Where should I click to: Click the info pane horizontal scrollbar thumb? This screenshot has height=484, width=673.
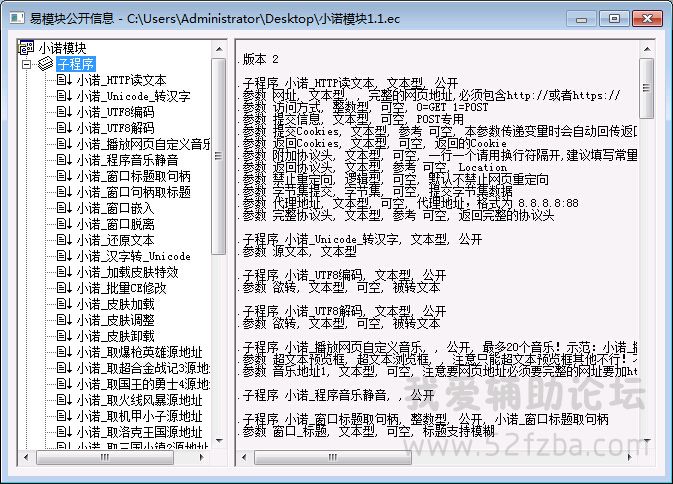[x=333, y=457]
